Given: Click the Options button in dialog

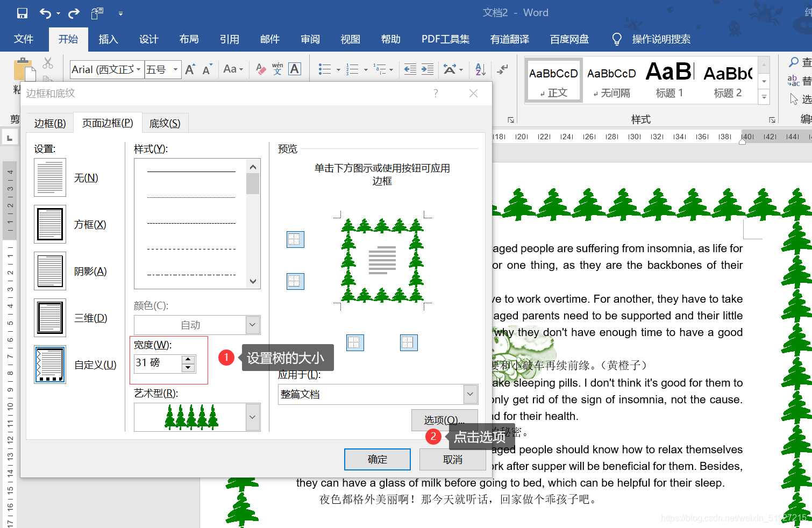Looking at the screenshot, I should (444, 420).
